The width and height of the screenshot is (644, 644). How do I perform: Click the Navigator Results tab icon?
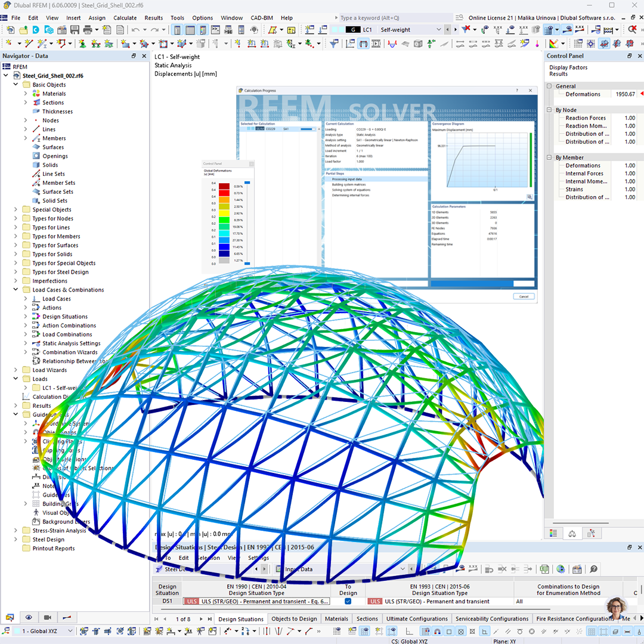click(x=67, y=617)
